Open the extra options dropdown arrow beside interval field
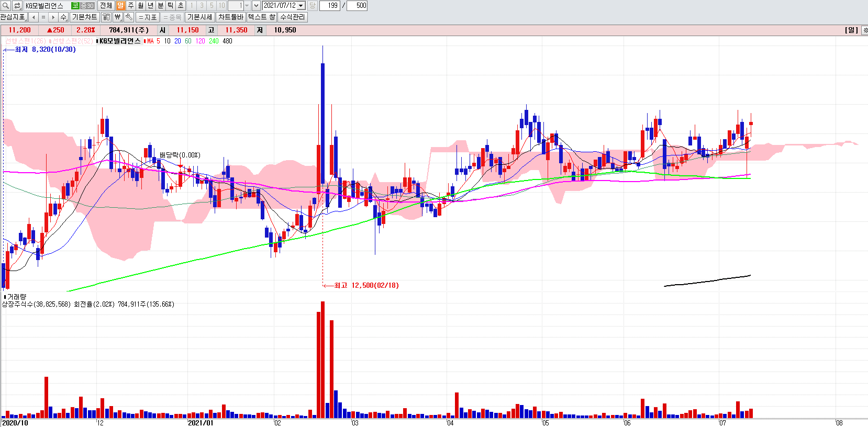868x427 pixels. (x=256, y=5)
